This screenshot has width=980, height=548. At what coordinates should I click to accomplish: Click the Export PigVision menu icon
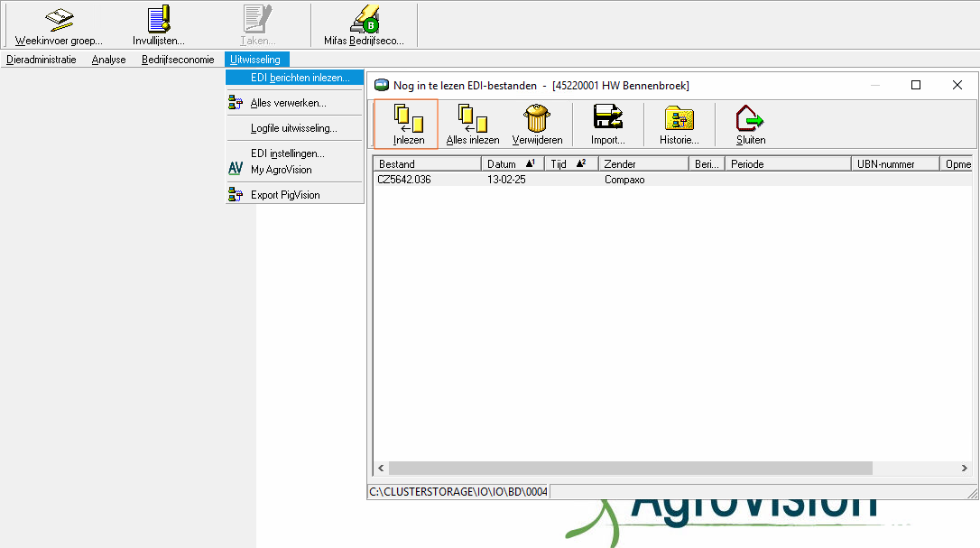pos(235,194)
